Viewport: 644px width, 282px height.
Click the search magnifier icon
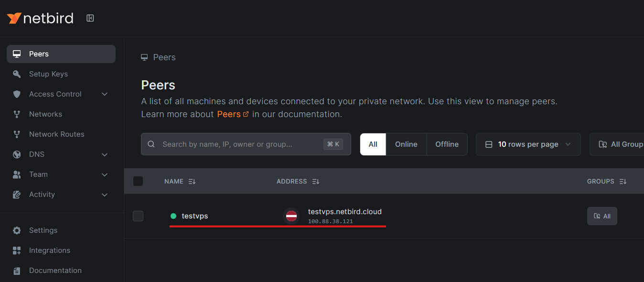pos(151,144)
